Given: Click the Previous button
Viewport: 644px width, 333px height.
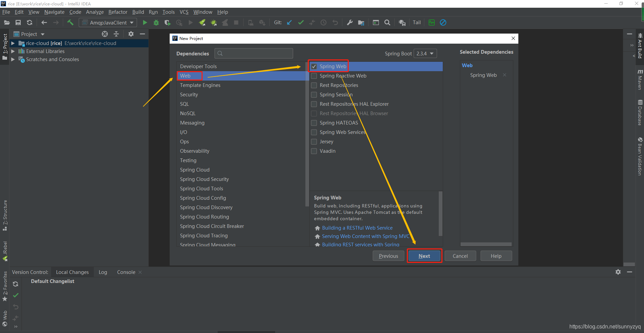Looking at the screenshot, I should click(x=388, y=256).
